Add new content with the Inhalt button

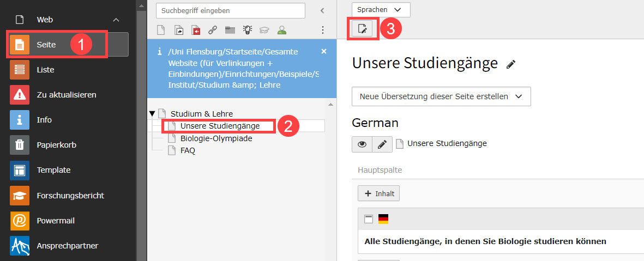click(x=378, y=193)
